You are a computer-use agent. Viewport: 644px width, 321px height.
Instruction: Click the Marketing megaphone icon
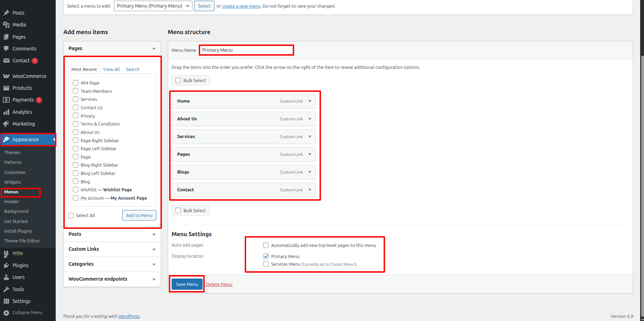pos(6,124)
